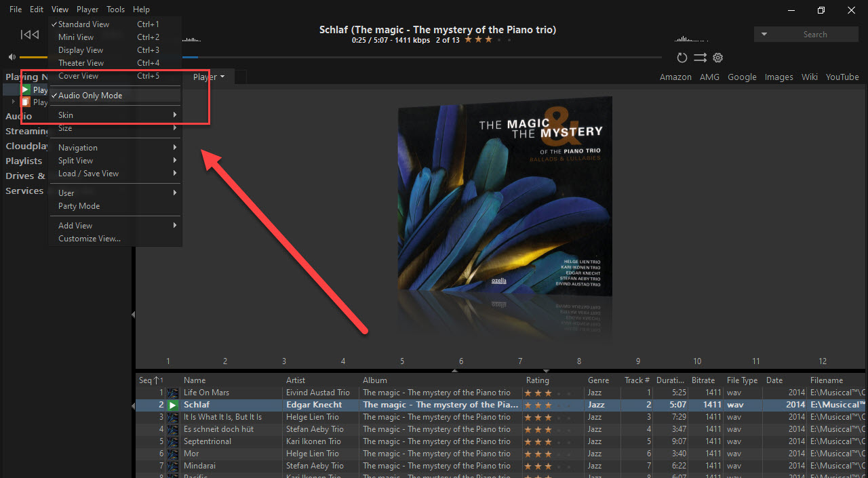Viewport: 868px width, 478px height.
Task: Mute audio with the speaker icon
Action: point(12,58)
